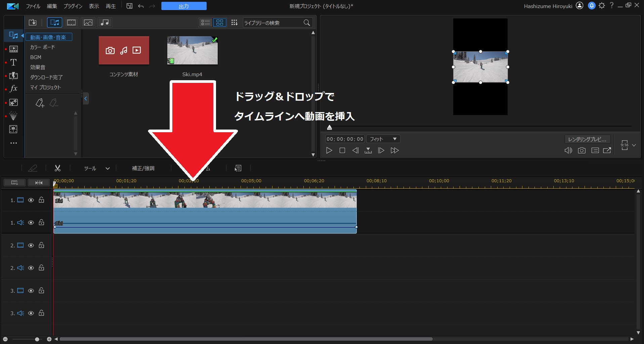Switch library to details list view
644x344 pixels.
[x=205, y=22]
